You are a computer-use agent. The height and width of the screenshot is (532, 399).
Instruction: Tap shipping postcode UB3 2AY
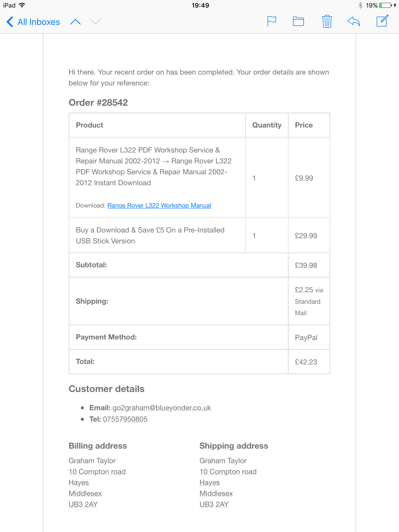[x=214, y=504]
